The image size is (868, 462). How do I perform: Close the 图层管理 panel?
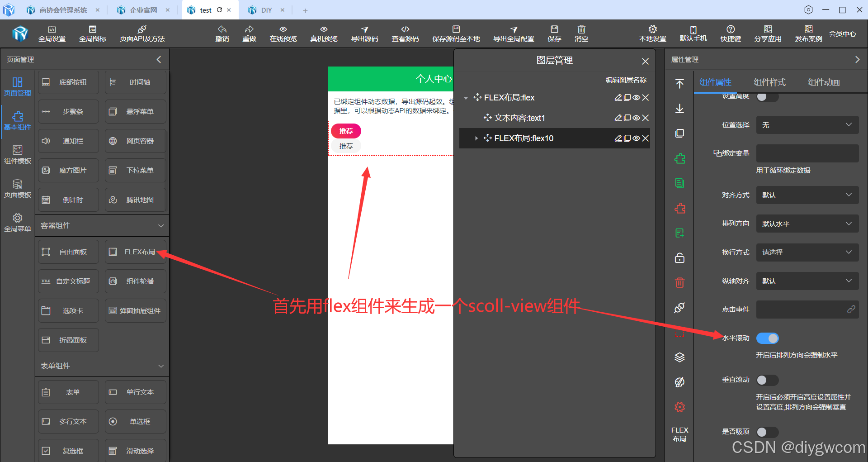(645, 61)
